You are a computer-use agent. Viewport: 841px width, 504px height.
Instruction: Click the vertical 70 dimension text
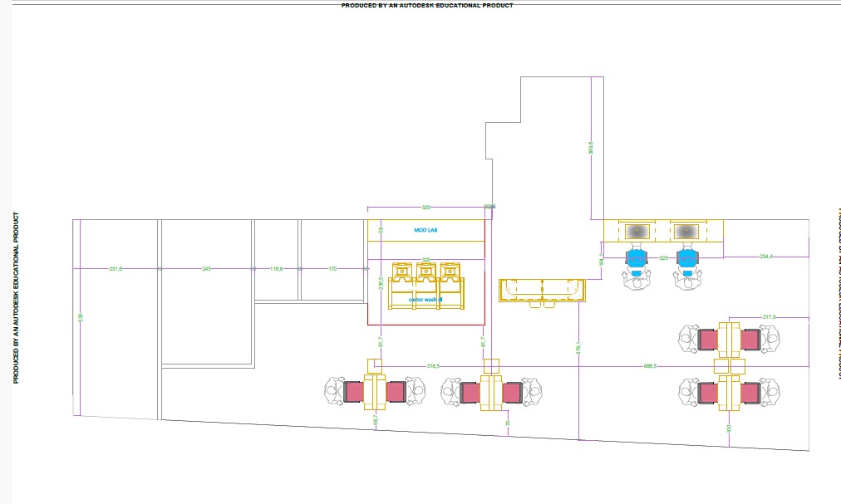508,423
